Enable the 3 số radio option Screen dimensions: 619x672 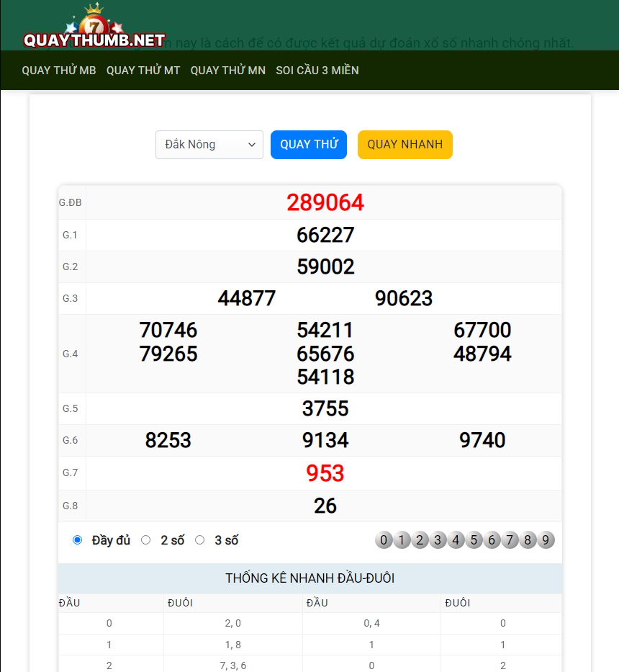[x=200, y=540]
